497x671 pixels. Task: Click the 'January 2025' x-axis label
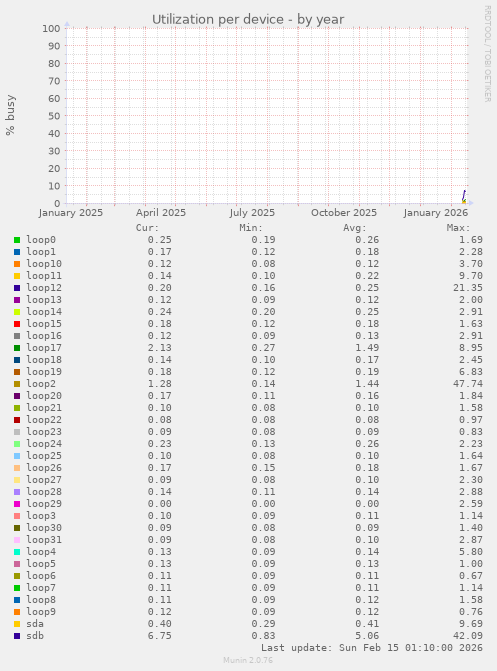point(71,213)
